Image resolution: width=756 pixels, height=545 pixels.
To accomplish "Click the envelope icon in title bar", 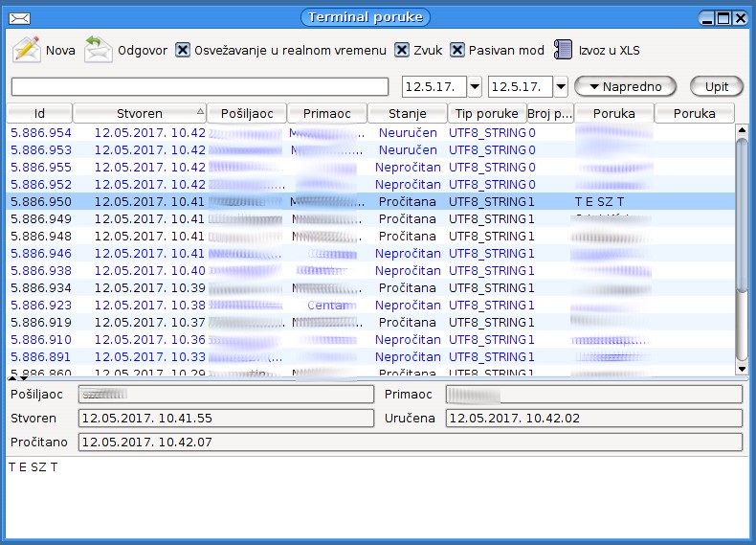I will [18, 18].
